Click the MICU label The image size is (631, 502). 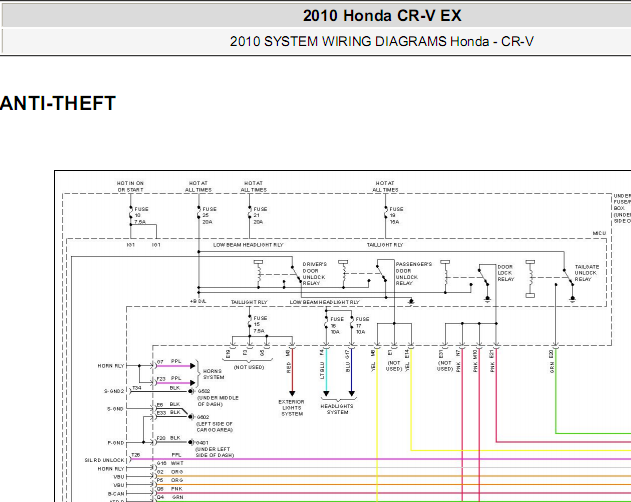599,233
